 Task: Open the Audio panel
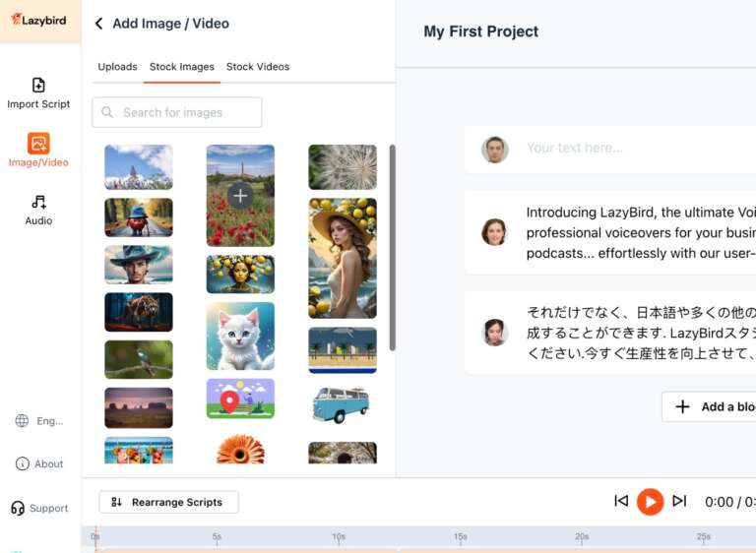coord(38,210)
